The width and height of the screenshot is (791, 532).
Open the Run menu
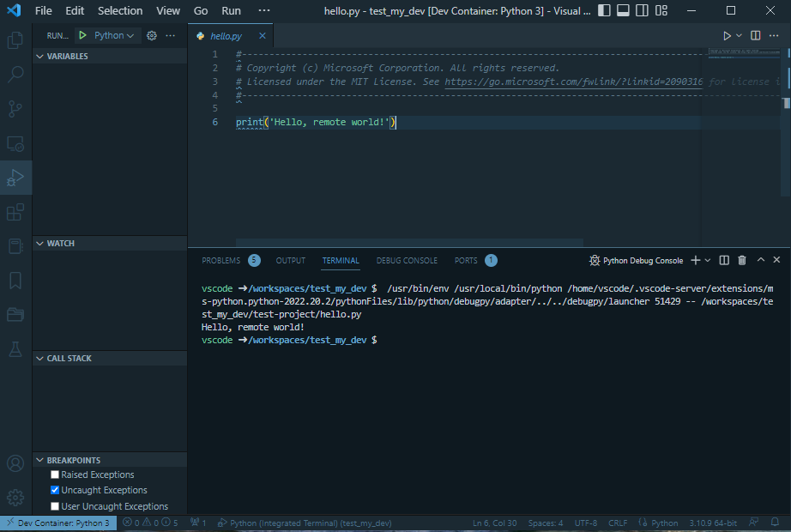(x=231, y=10)
